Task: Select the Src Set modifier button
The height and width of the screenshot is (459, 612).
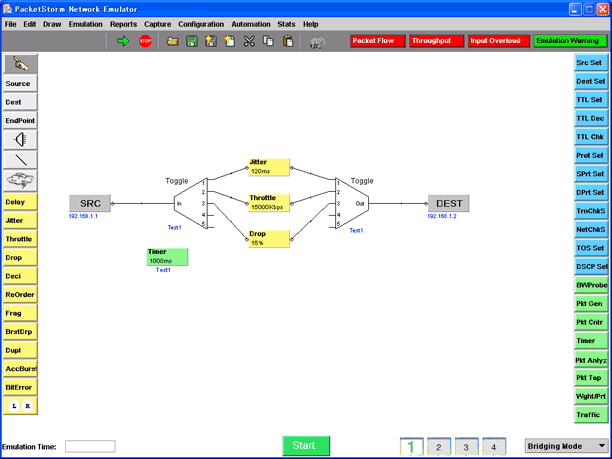Action: pyautogui.click(x=591, y=63)
